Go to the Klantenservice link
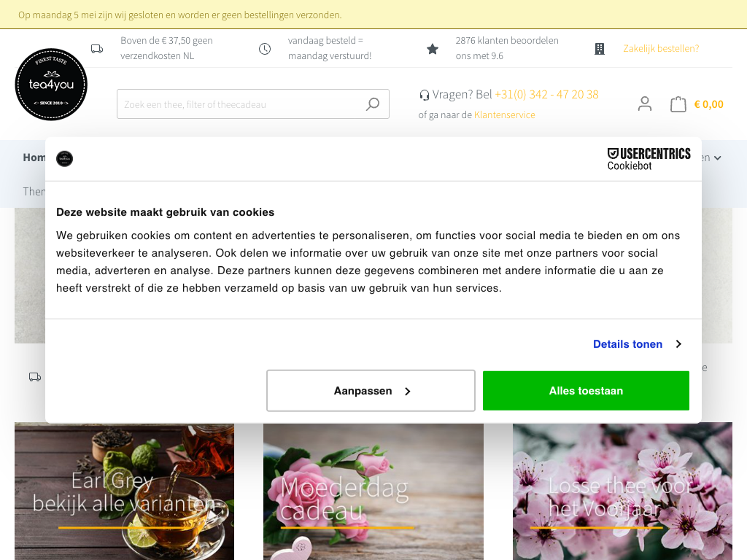Image resolution: width=747 pixels, height=560 pixels. pos(505,114)
